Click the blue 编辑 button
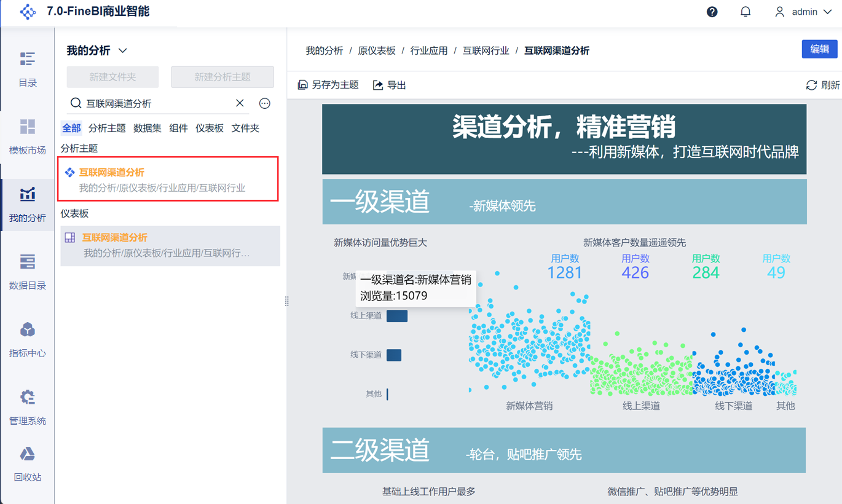This screenshot has width=842, height=504. coord(820,49)
